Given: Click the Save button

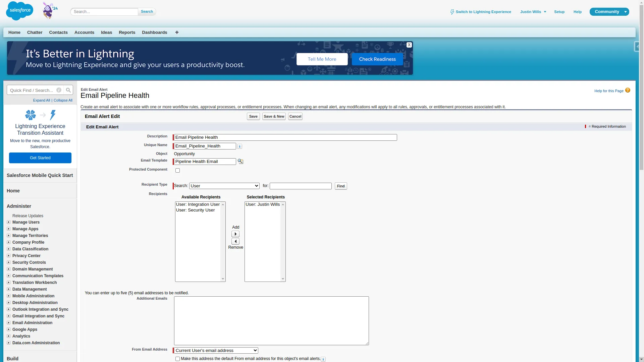Looking at the screenshot, I should point(253,116).
